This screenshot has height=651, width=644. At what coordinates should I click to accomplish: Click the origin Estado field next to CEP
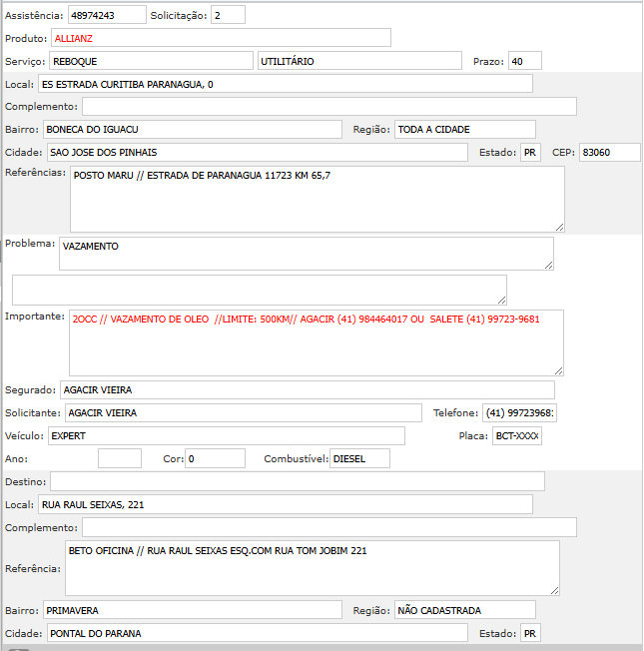[x=530, y=153]
